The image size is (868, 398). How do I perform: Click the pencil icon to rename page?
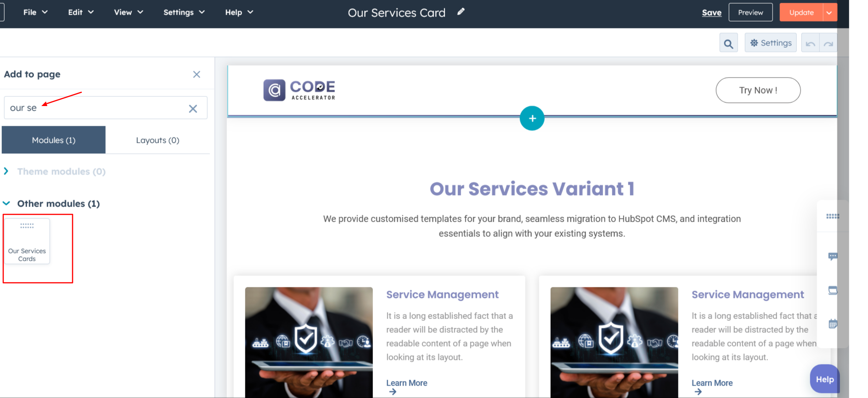tap(461, 12)
